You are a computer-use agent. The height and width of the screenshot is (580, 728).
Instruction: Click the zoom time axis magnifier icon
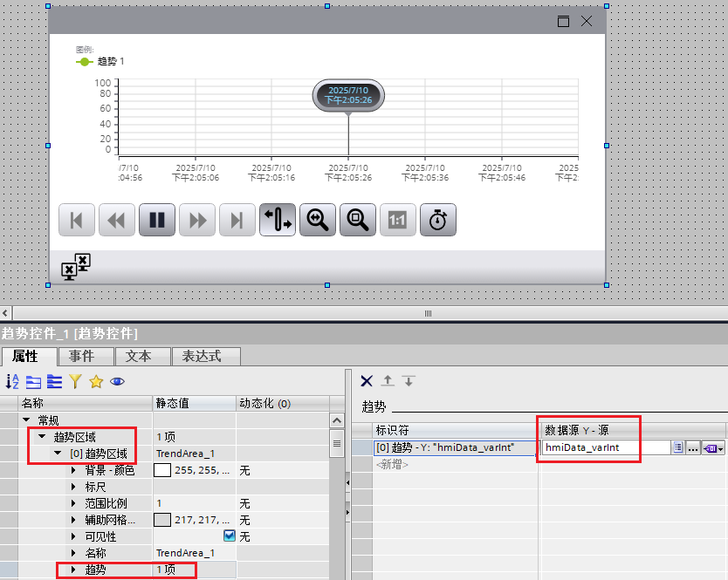[317, 221]
